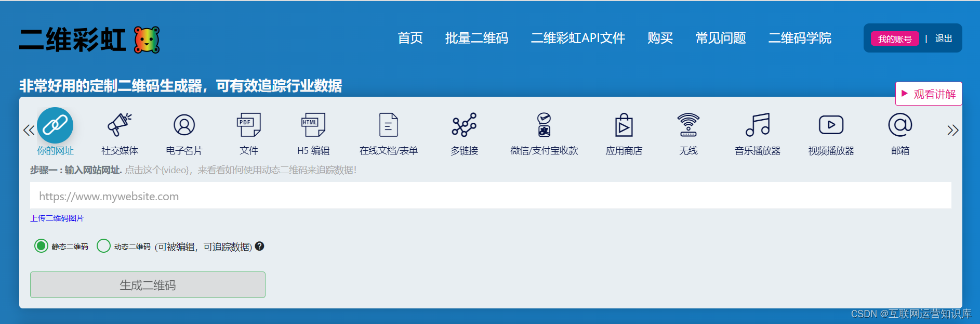Select the 社交媒体 megaphone icon
980x324 pixels.
tap(120, 125)
